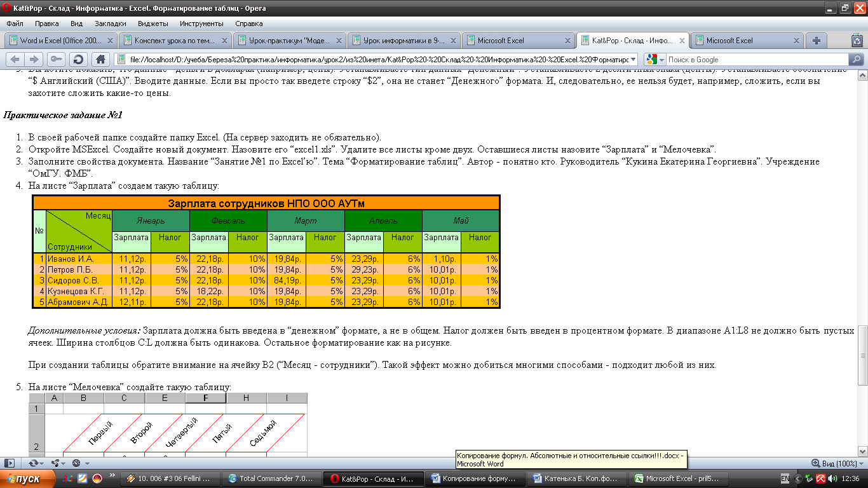The width and height of the screenshot is (868, 488).
Task: Open the Справка menu
Action: click(249, 24)
